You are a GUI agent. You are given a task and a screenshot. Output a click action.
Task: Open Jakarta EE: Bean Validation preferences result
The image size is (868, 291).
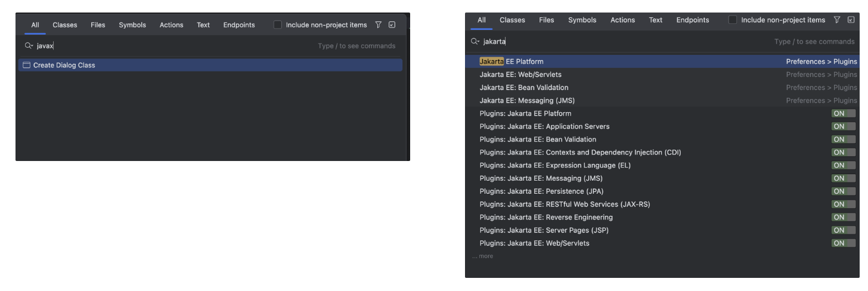[x=662, y=88]
